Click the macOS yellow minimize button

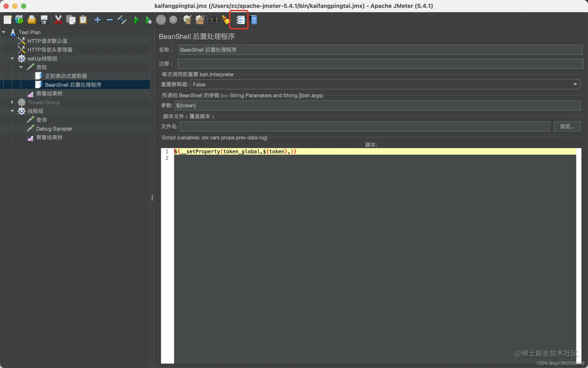(x=15, y=6)
